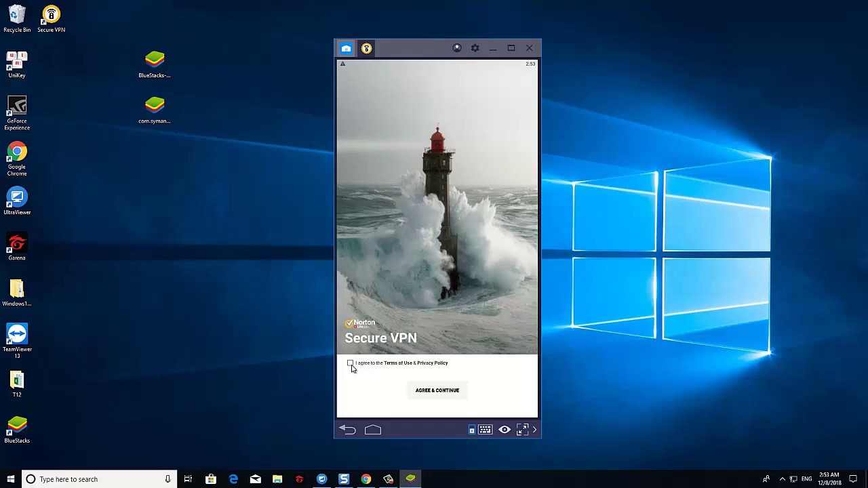Screen dimensions: 868x488
Task: Select the com.syman... APK file icon
Action: click(x=155, y=110)
